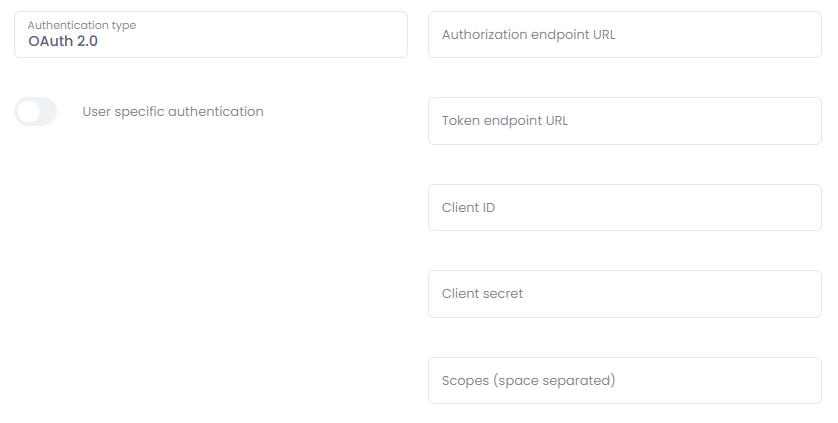
Task: Click 'Authorization endpoint URL' placeholder text
Action: click(528, 34)
